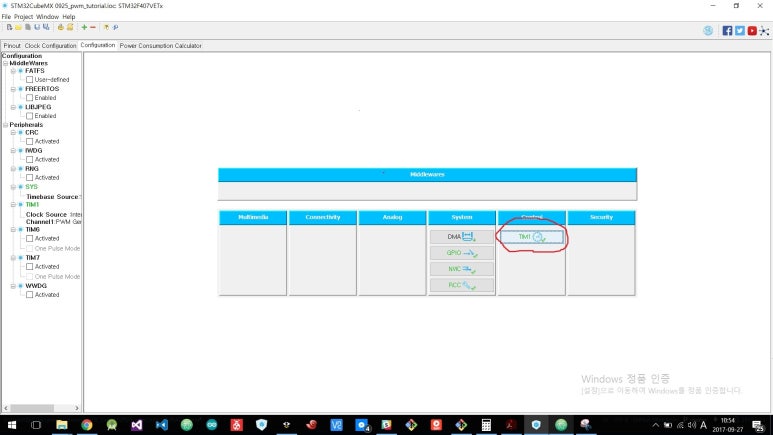Open the TIM1 configuration button
Viewport: 773px width, 435px height.
(531, 237)
